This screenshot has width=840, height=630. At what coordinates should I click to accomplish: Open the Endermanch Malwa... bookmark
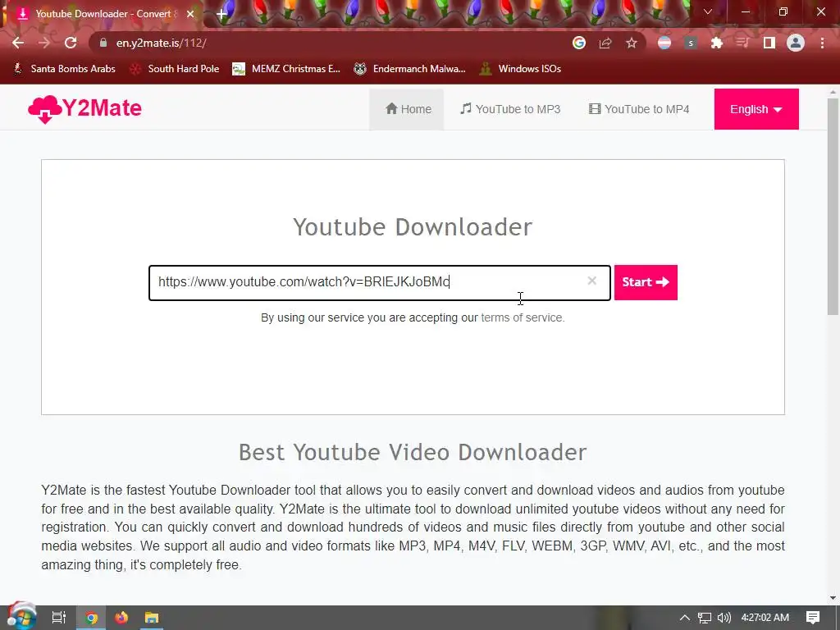[410, 69]
